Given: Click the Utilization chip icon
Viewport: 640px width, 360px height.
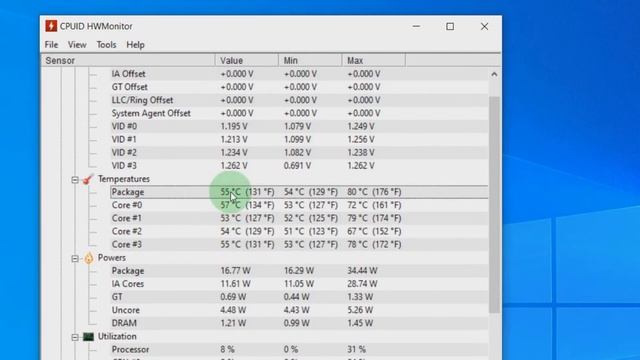Looking at the screenshot, I should coord(89,337).
